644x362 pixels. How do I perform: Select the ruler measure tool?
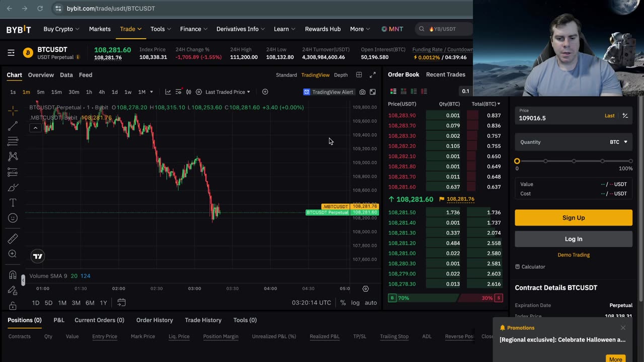13,238
